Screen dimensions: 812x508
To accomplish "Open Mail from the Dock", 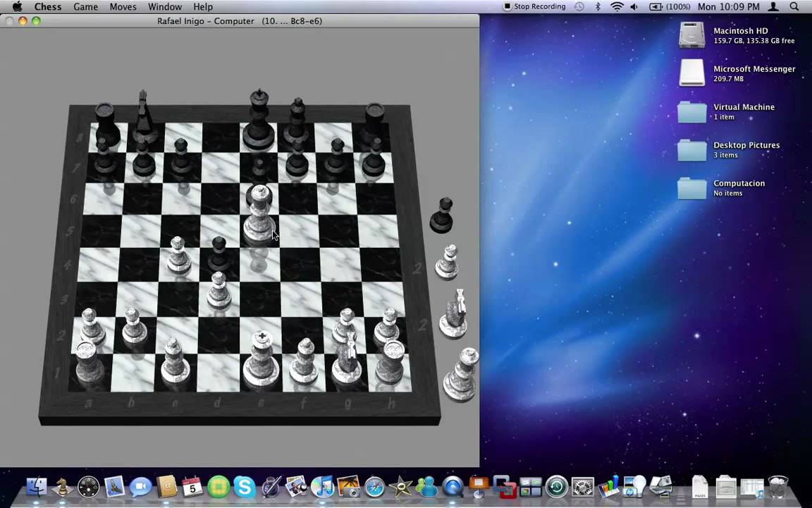I will pos(115,487).
